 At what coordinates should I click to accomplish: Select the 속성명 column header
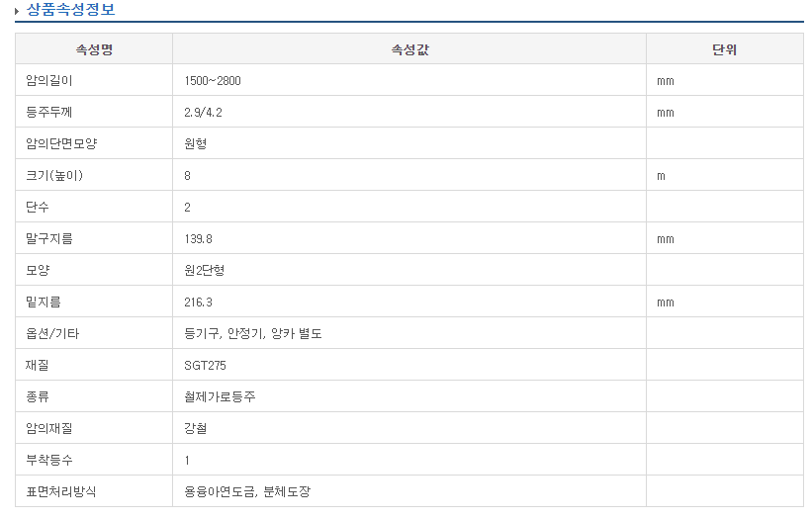94,49
